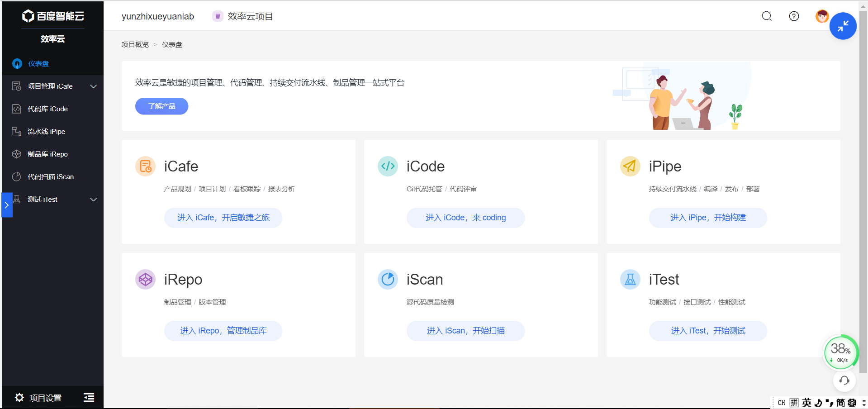
Task: Click the 了解产品 button
Action: pos(161,106)
